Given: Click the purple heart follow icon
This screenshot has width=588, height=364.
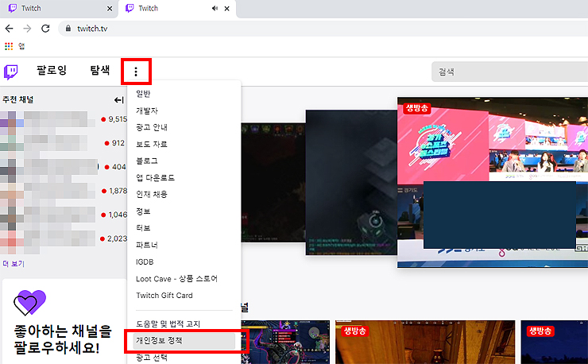Looking at the screenshot, I should [29, 303].
